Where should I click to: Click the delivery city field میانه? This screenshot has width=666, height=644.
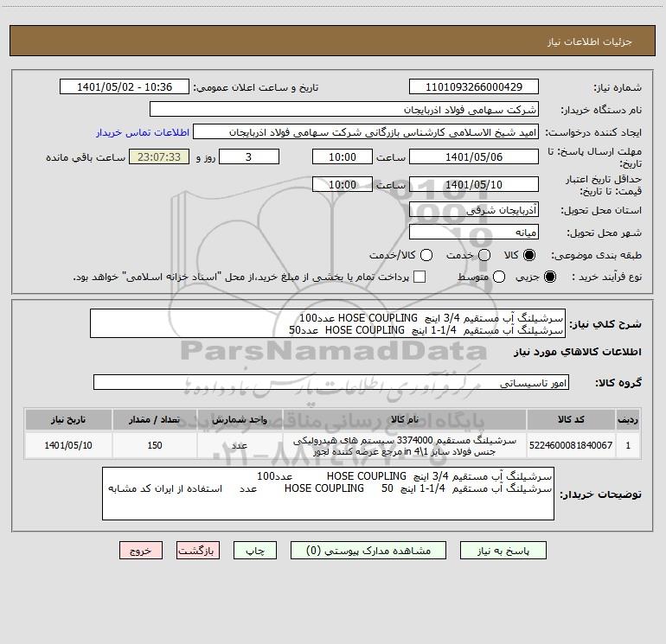474,233
